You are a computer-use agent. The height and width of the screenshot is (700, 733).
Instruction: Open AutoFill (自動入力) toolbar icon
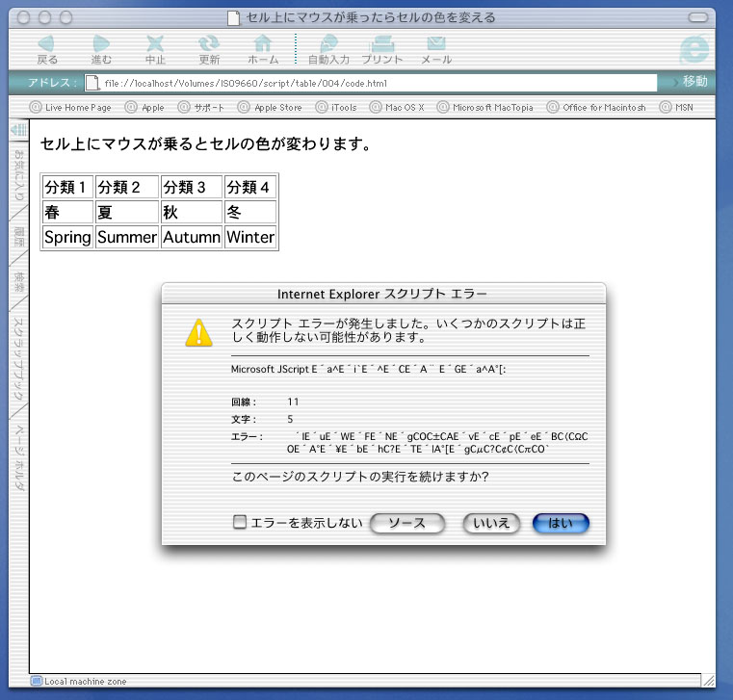click(x=328, y=43)
